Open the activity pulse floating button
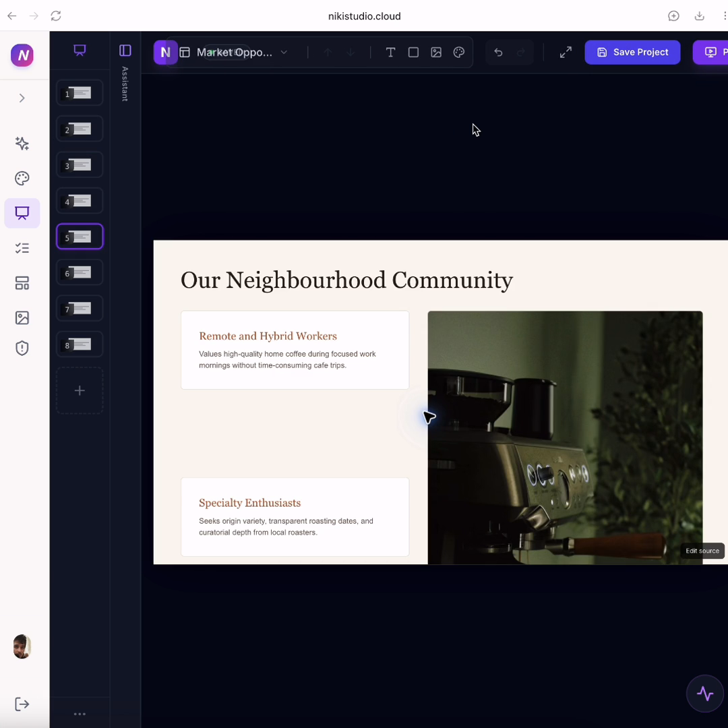 click(705, 694)
